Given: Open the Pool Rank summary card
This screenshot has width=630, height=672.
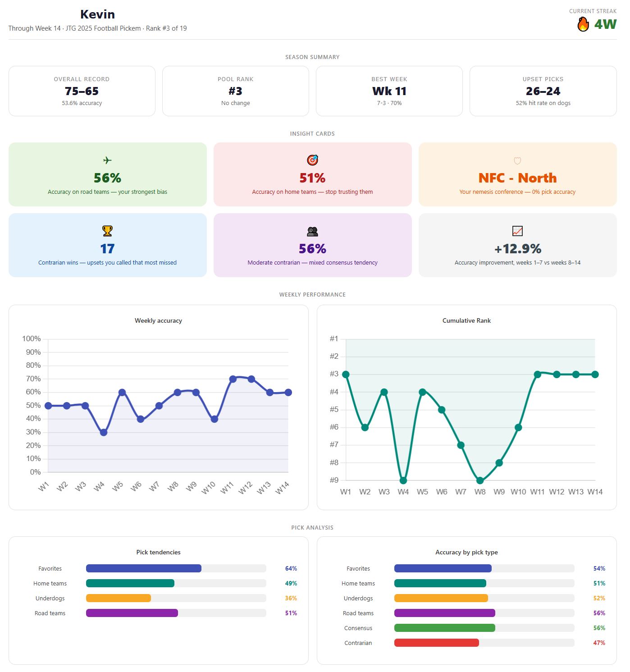Looking at the screenshot, I should tap(236, 91).
